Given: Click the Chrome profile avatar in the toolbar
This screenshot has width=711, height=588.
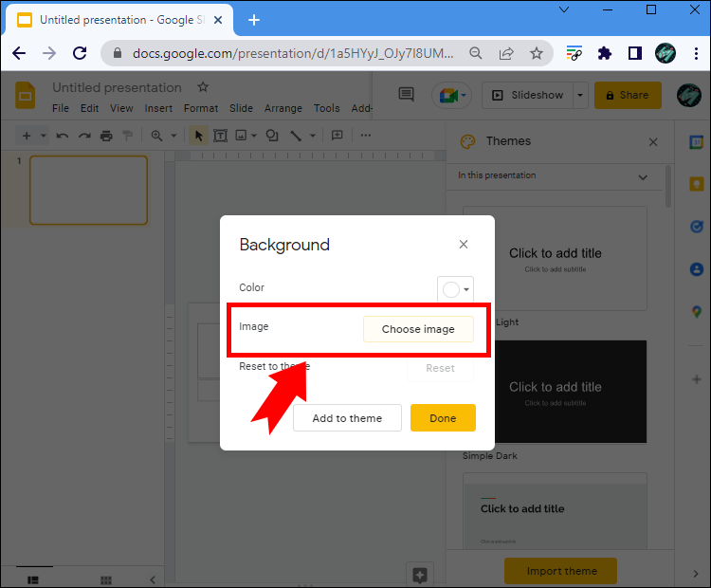Looking at the screenshot, I should (x=665, y=53).
